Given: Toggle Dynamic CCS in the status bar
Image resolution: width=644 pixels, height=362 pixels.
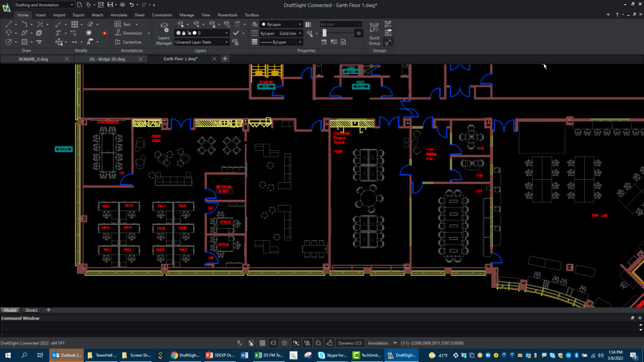Looking at the screenshot, I should coord(350,343).
